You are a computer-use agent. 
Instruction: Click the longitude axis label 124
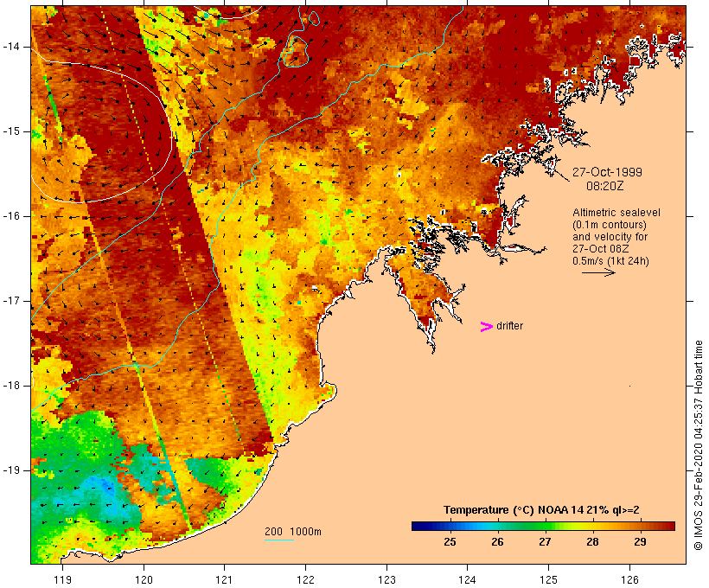[x=467, y=579]
